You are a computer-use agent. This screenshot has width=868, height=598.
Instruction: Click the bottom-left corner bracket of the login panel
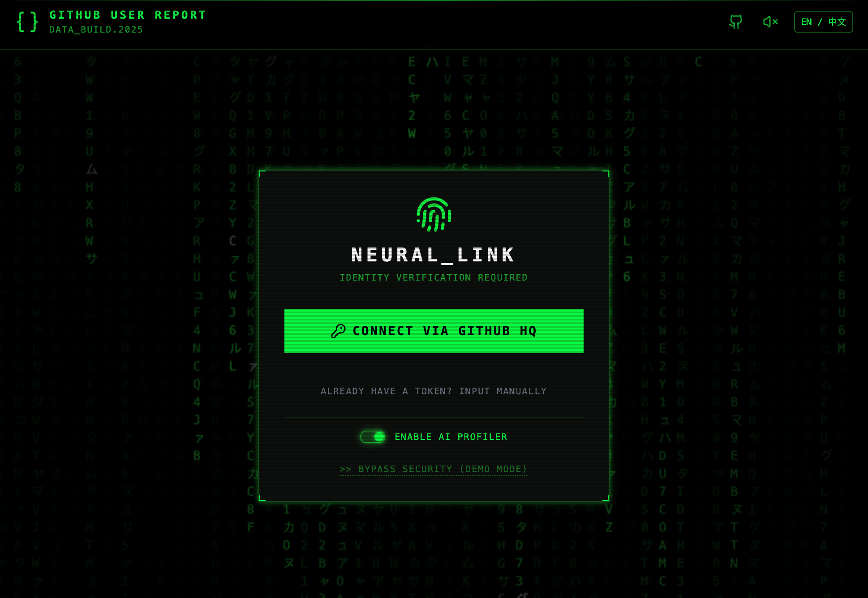pos(262,497)
